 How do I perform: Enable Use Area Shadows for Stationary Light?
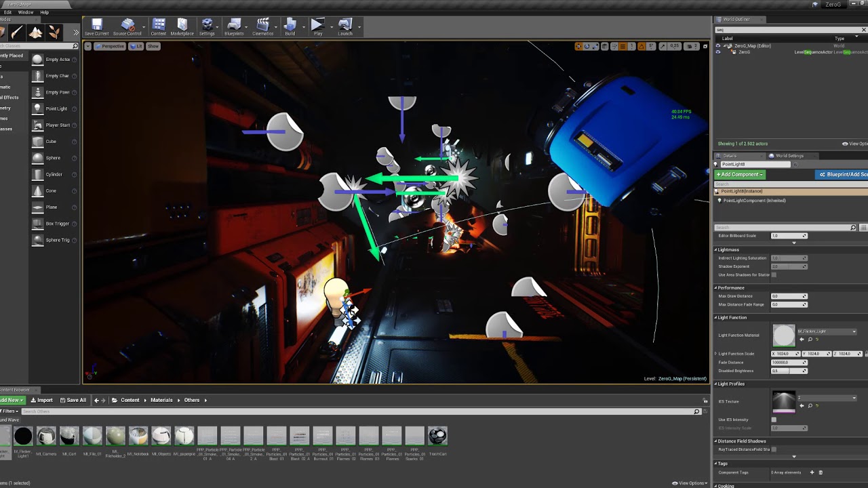pos(774,274)
